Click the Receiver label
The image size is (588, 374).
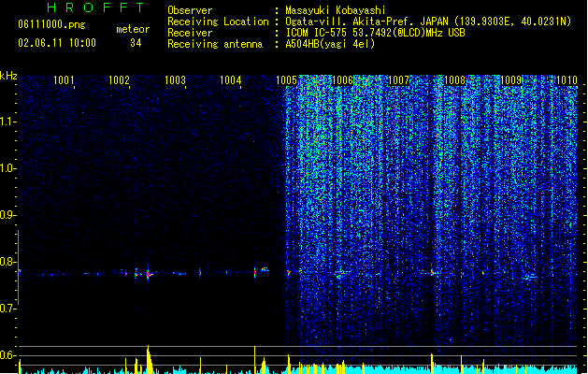[x=190, y=33]
